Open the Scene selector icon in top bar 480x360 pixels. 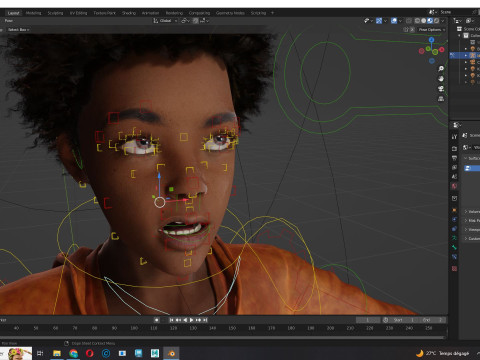click(432, 12)
